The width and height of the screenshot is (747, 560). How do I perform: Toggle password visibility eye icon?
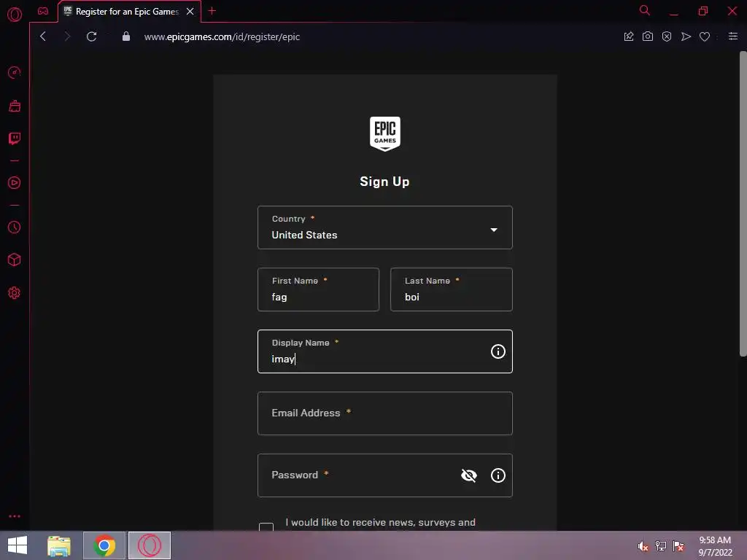click(469, 475)
